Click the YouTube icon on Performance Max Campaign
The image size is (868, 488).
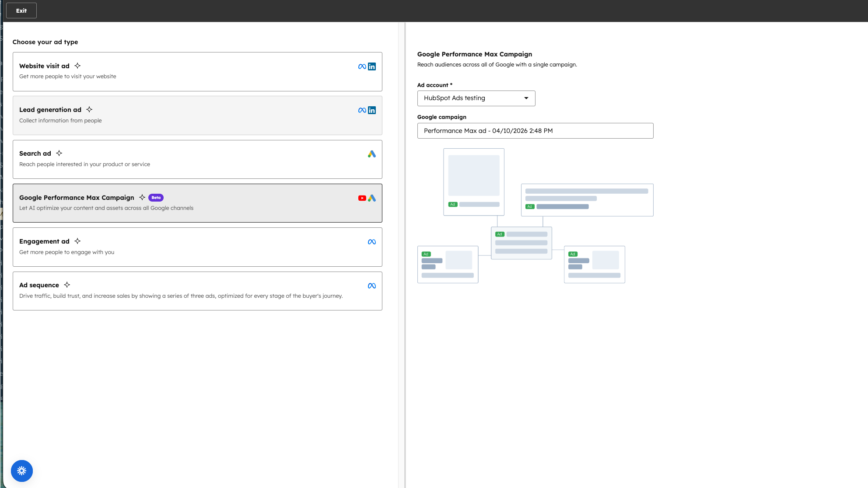click(x=362, y=198)
